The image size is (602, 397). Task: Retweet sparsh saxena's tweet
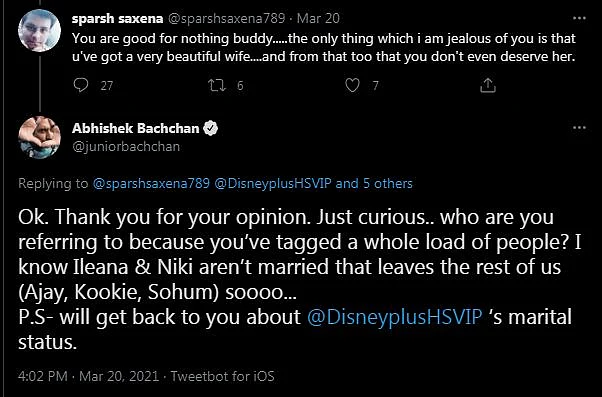coord(217,85)
